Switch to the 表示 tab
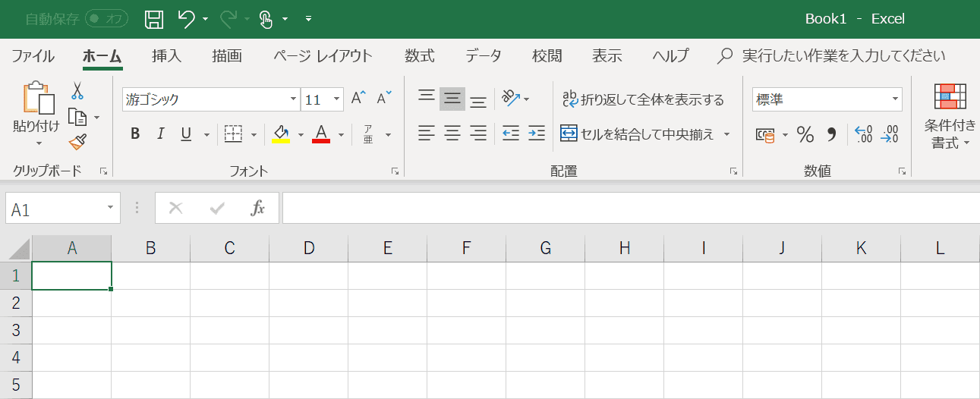 pyautogui.click(x=607, y=56)
